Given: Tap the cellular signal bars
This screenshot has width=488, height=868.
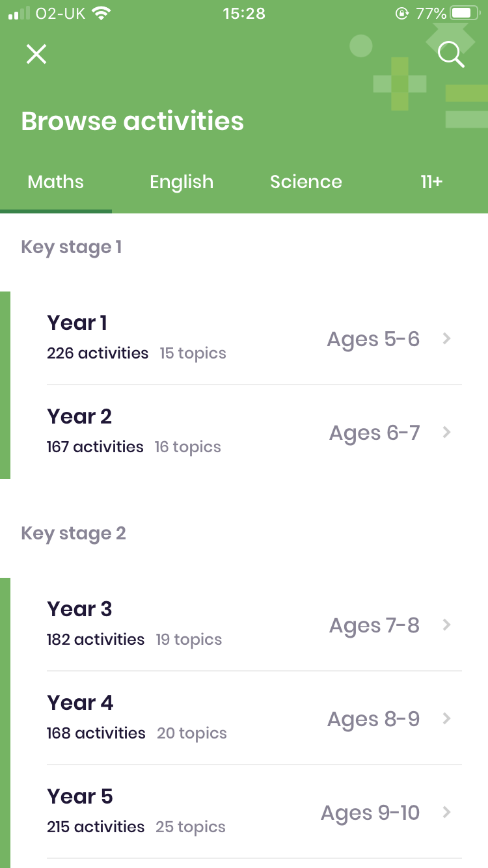Looking at the screenshot, I should point(19,14).
